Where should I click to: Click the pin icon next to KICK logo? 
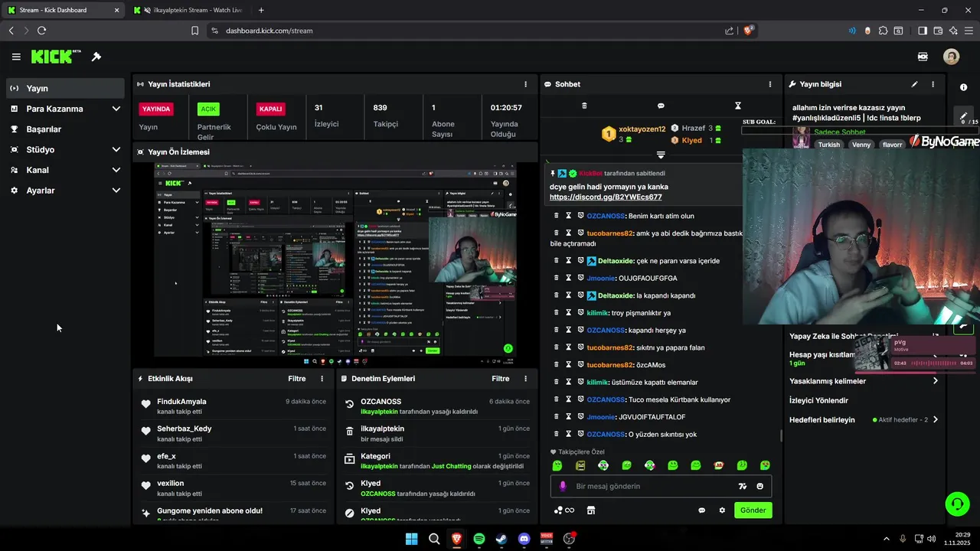96,57
